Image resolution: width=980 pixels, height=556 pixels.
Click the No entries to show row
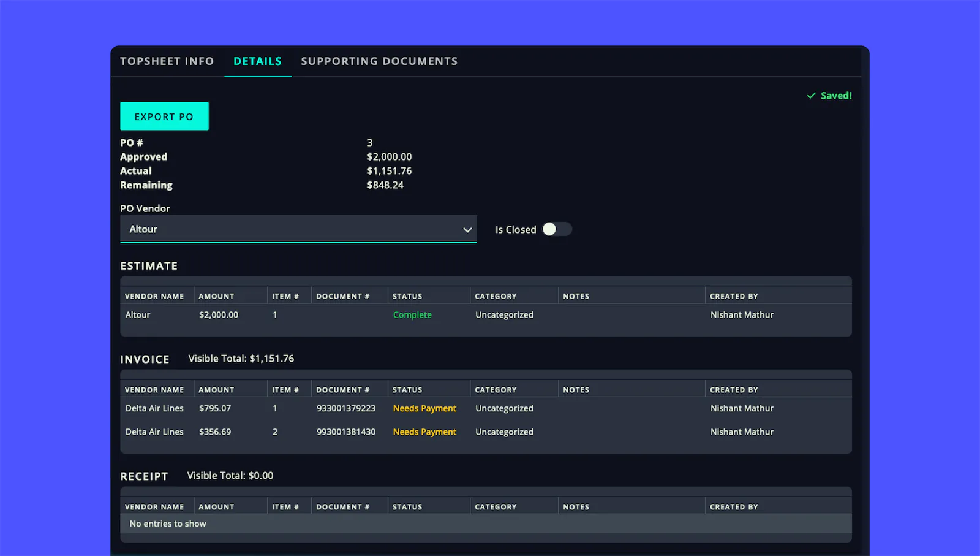tap(167, 524)
